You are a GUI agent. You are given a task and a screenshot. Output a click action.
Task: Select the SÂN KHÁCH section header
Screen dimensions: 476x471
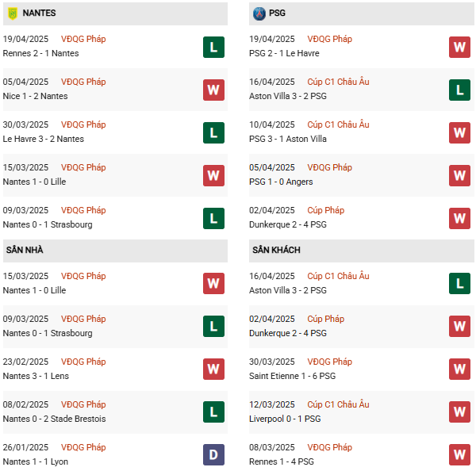pyautogui.click(x=277, y=251)
